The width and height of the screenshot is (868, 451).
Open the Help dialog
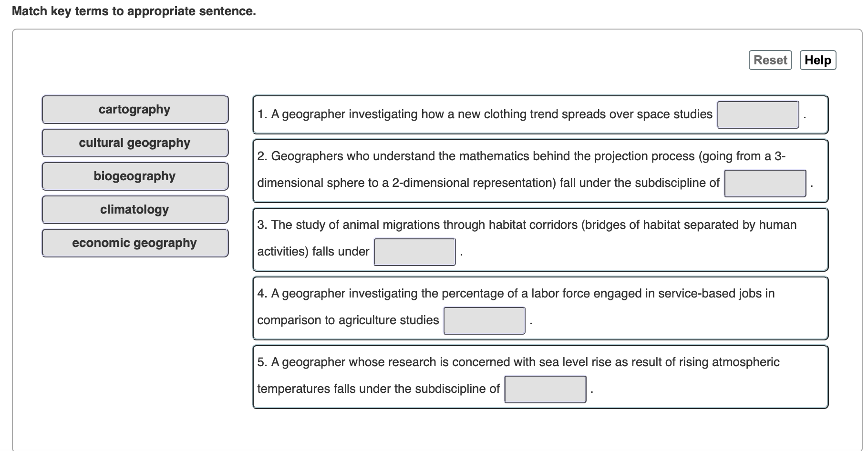click(817, 60)
